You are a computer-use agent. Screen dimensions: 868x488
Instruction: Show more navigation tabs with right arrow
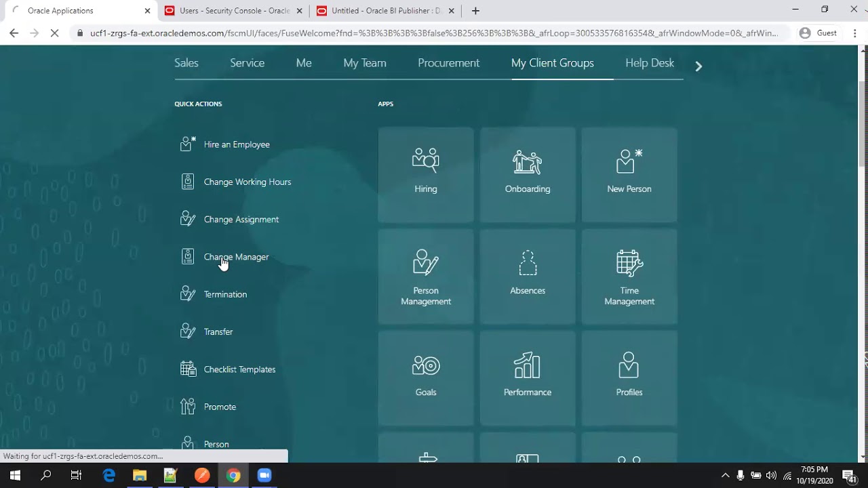[698, 66]
